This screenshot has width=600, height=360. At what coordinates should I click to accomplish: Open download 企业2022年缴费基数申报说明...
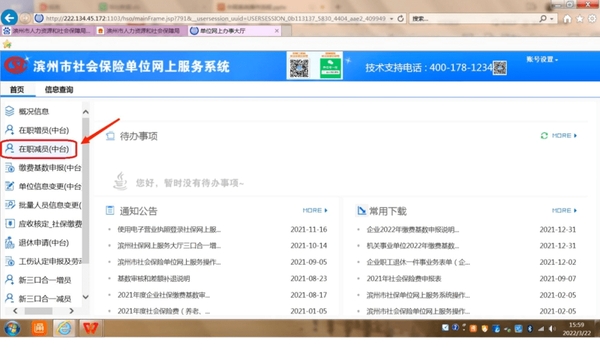[x=412, y=230]
